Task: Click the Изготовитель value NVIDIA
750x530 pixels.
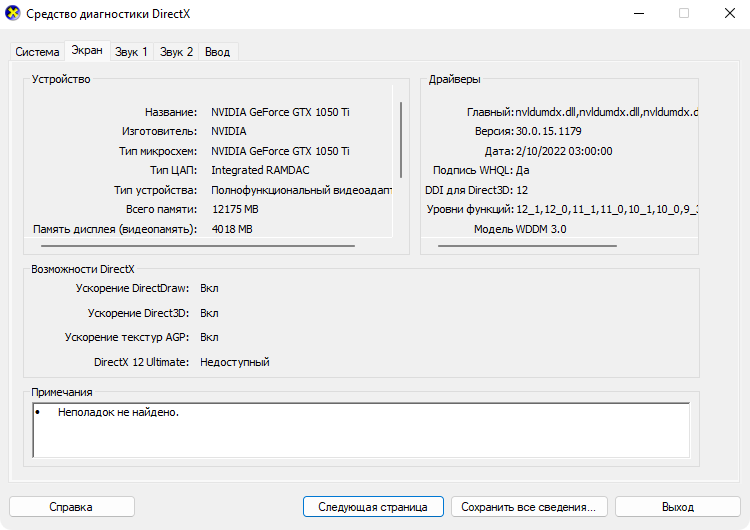Action: point(229,131)
